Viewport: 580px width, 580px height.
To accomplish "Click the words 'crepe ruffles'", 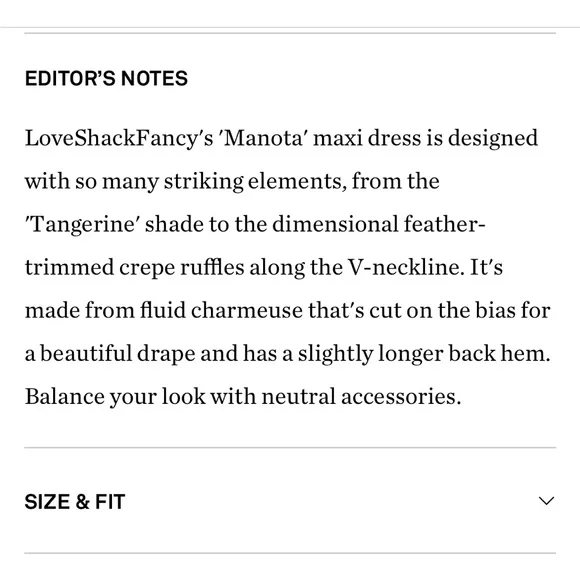I will coord(182,267).
